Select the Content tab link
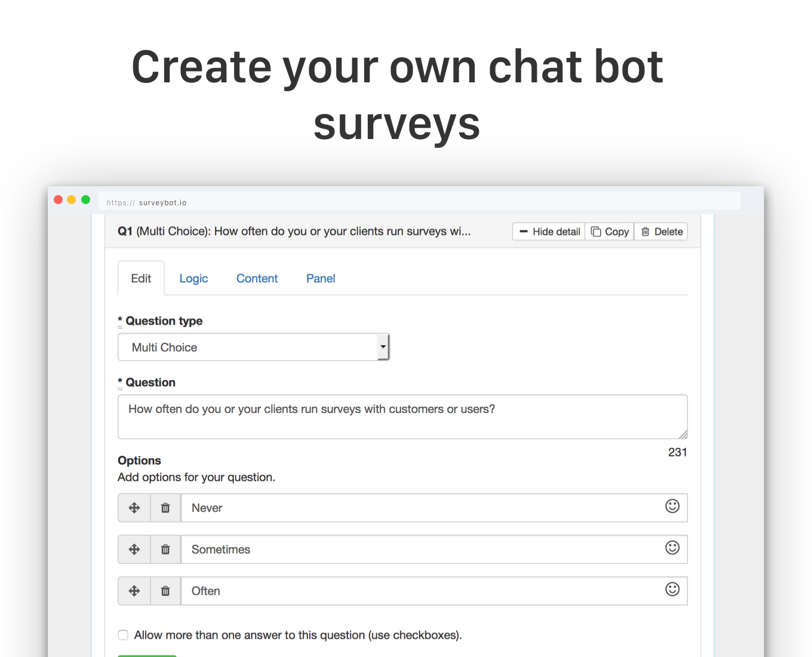This screenshot has height=657, width=812. coord(257,278)
